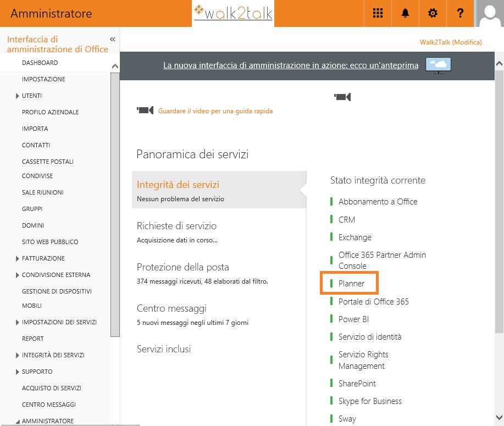Image resolution: width=504 pixels, height=426 pixels.
Task: Open SITO WEB PUBBLICO
Action: pos(50,242)
